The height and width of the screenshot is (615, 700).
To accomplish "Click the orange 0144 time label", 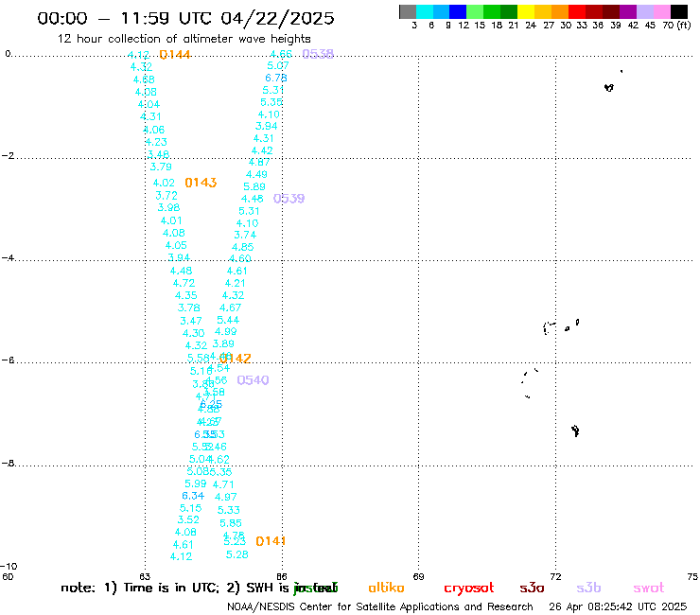I will (175, 55).
